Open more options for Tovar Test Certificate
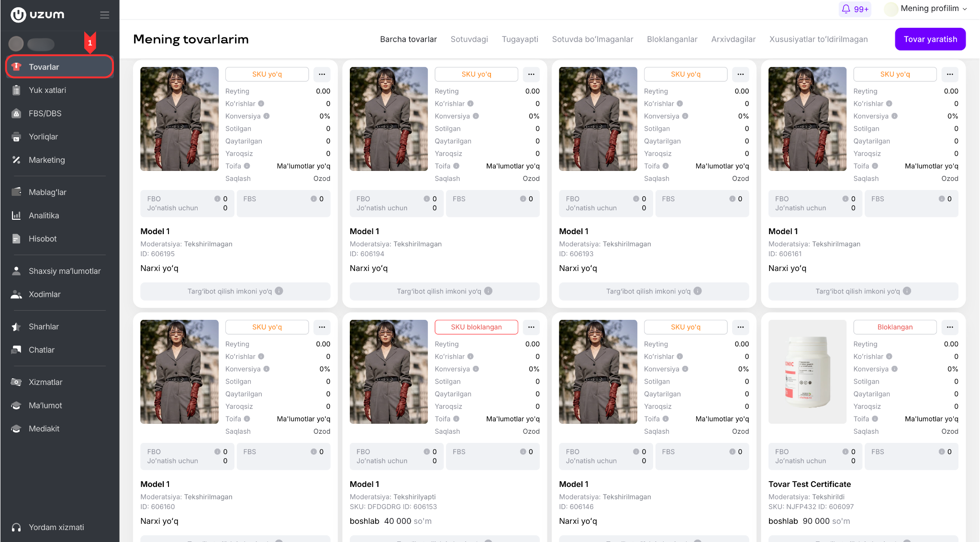Viewport: 980px width, 542px height. click(x=950, y=327)
